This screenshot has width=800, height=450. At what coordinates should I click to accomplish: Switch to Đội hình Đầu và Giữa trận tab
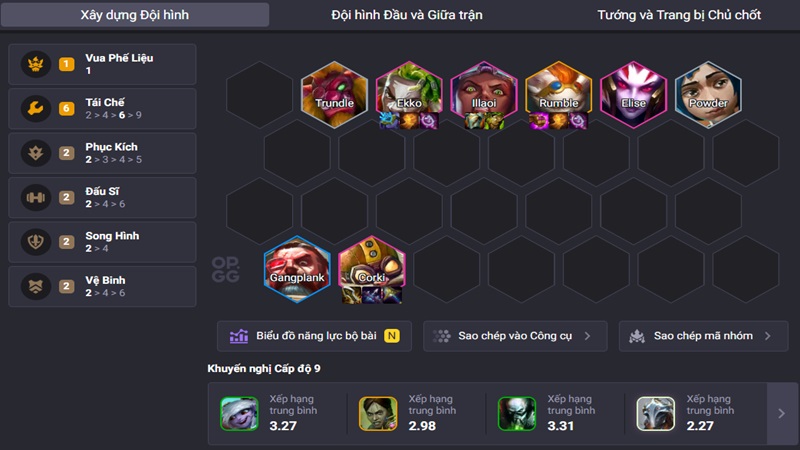(x=407, y=15)
